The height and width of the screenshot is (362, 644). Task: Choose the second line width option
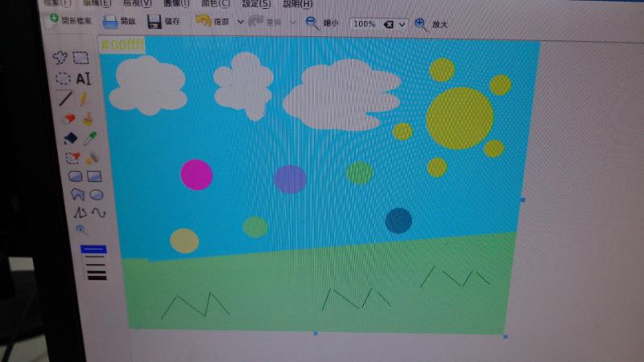click(x=95, y=257)
